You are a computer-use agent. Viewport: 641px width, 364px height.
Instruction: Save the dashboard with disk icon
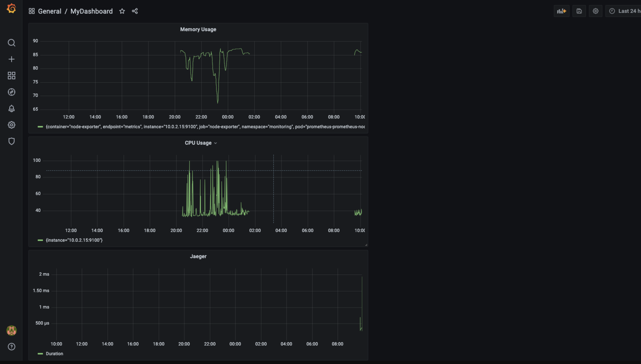[x=579, y=11]
